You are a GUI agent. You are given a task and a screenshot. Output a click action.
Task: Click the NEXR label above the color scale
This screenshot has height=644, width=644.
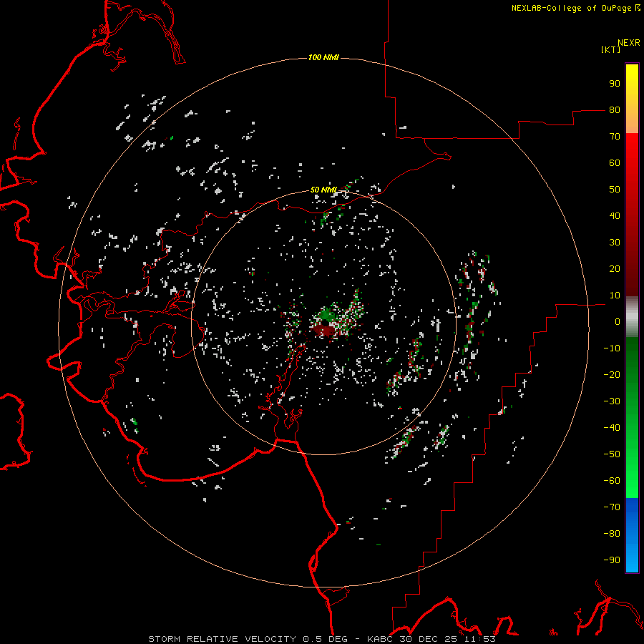coord(629,43)
